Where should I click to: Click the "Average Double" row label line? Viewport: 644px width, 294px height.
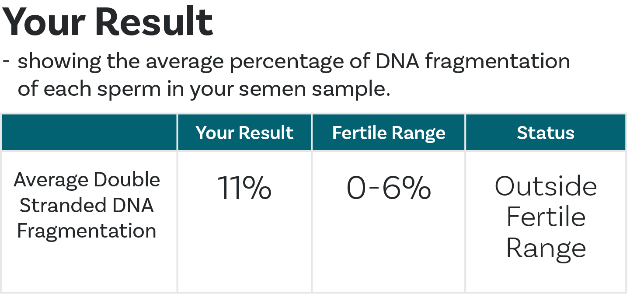coord(87,180)
